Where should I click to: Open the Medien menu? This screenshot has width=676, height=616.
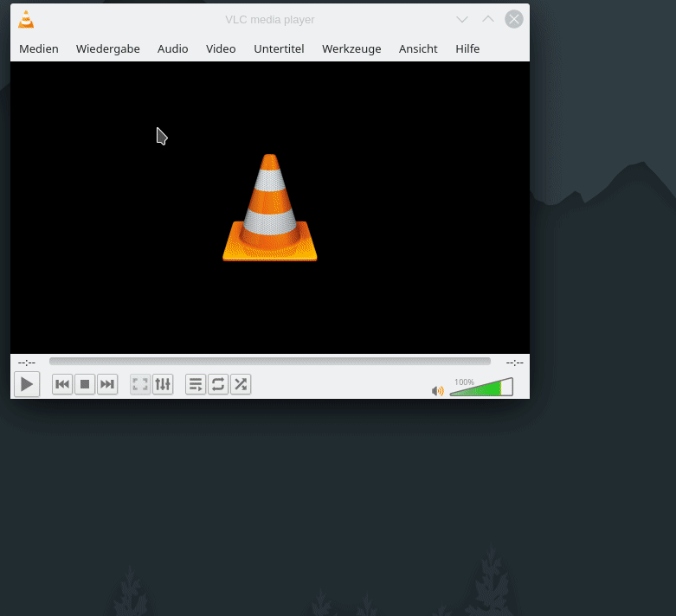pos(39,48)
